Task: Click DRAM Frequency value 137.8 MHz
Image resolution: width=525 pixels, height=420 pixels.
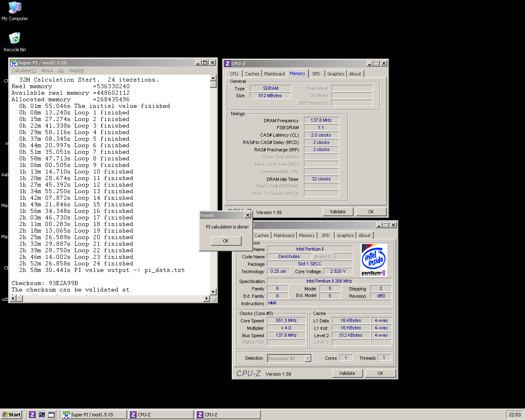Action: coord(321,120)
